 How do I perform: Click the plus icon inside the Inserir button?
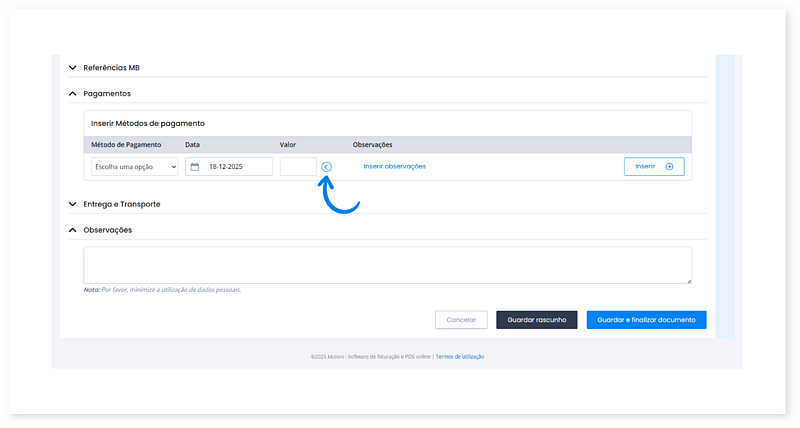tap(669, 167)
